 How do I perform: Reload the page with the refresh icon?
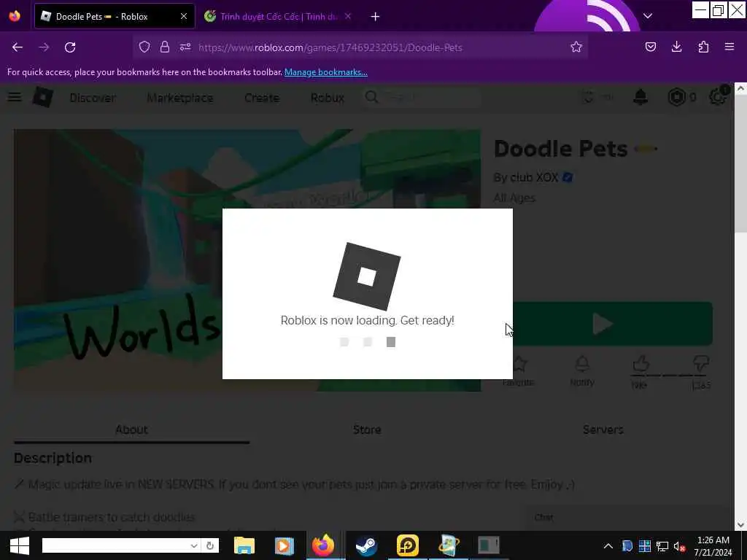pos(70,47)
